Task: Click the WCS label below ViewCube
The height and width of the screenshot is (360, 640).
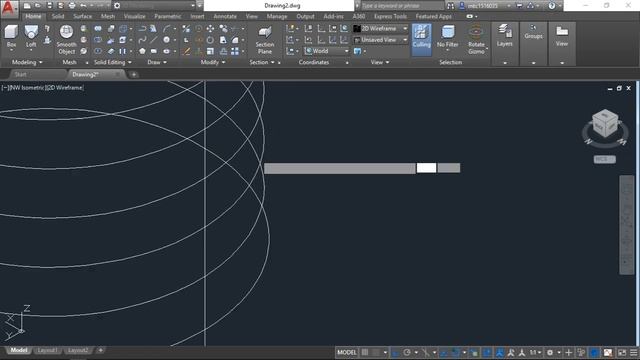Action: [x=604, y=159]
